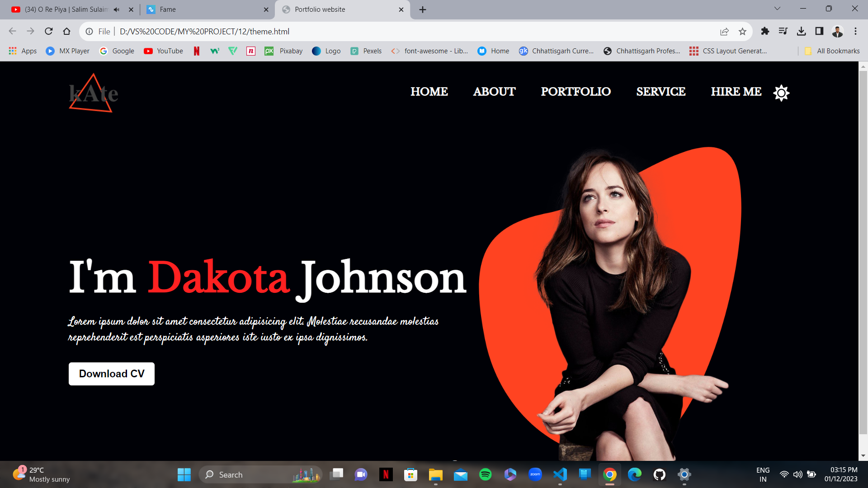This screenshot has height=488, width=868.
Task: Open the Windows Start menu
Action: (x=184, y=474)
